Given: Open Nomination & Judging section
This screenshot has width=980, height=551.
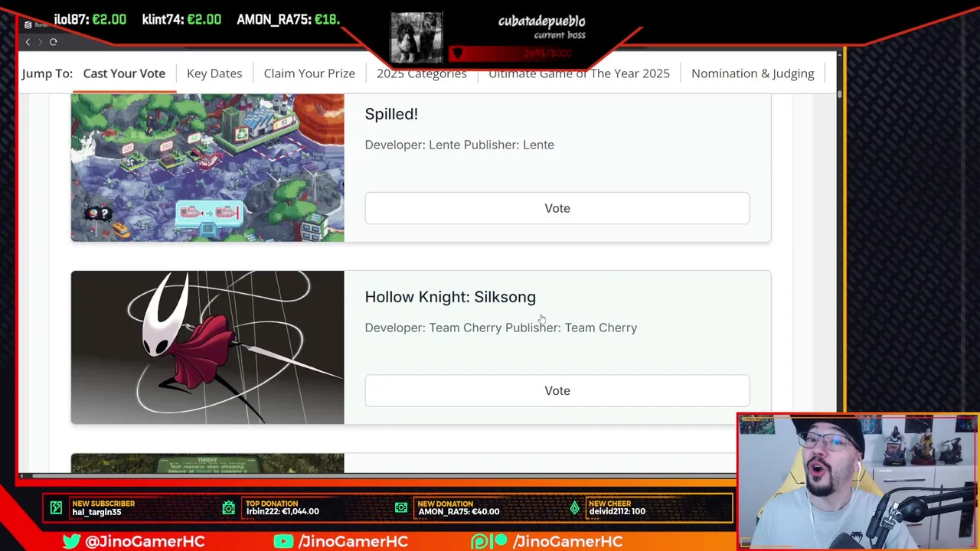Looking at the screenshot, I should tap(753, 73).
